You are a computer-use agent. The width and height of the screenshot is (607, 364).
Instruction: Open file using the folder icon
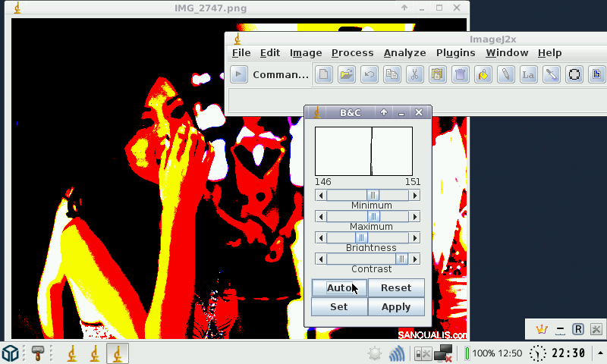347,74
